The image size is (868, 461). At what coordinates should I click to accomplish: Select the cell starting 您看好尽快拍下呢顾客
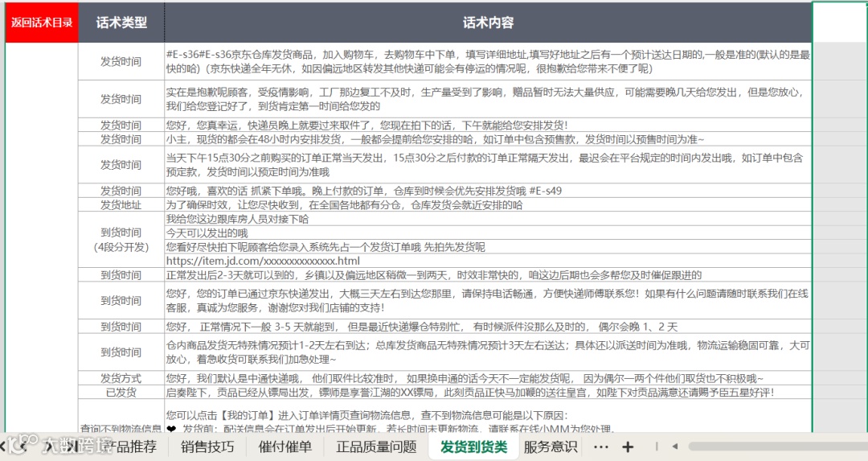tap(489, 246)
